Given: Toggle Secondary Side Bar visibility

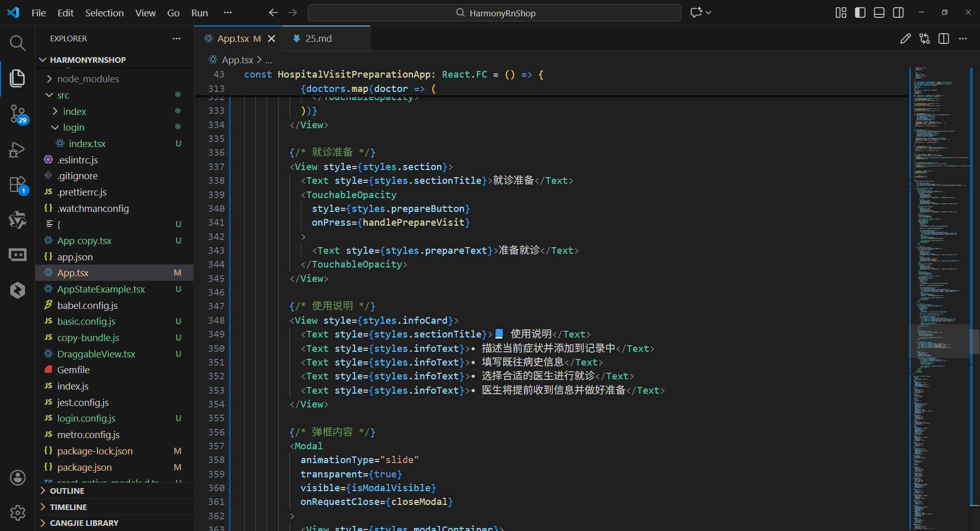Looking at the screenshot, I should point(898,13).
